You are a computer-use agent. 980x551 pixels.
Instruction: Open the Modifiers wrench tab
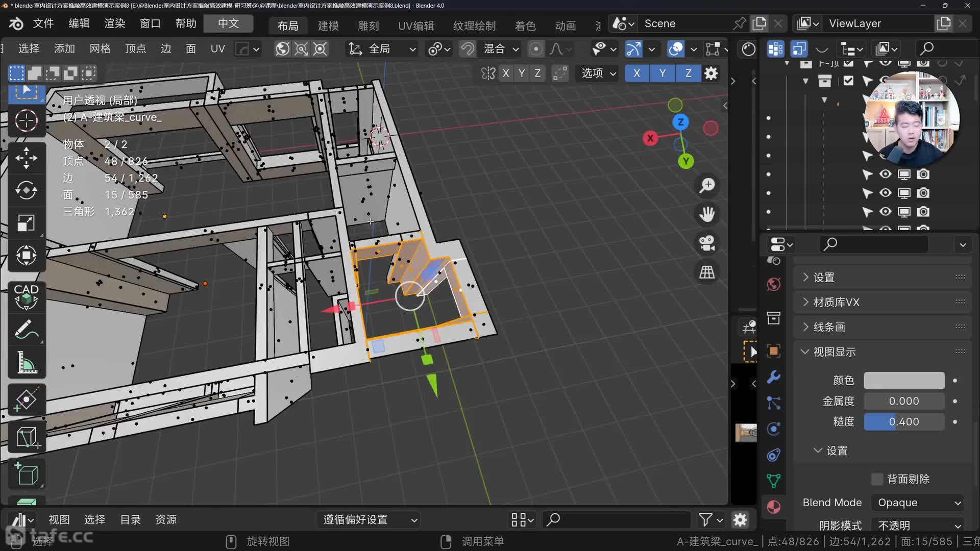[773, 377]
